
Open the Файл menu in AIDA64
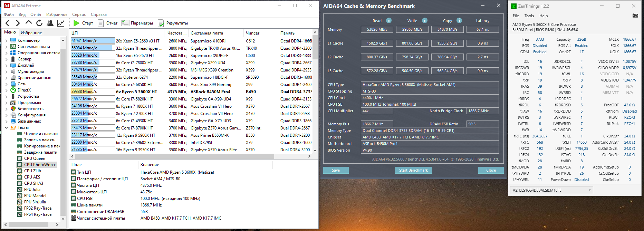click(9, 15)
